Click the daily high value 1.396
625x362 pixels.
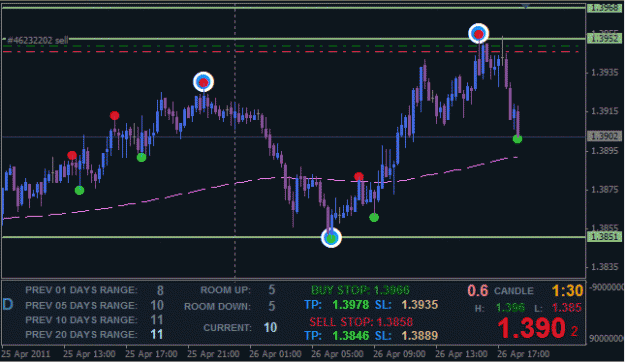click(510, 308)
